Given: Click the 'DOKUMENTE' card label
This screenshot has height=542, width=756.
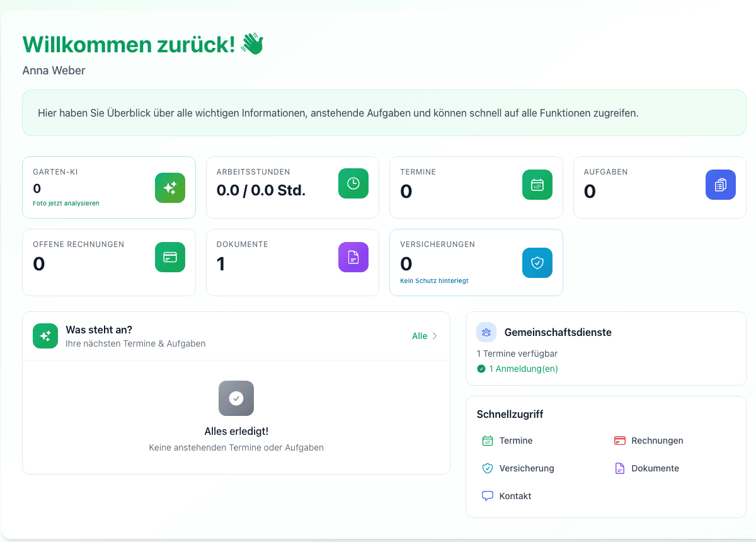Looking at the screenshot, I should tap(243, 245).
